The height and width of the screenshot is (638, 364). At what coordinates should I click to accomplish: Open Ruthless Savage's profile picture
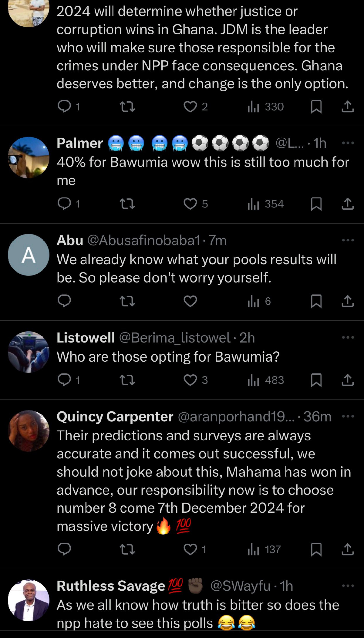(x=29, y=600)
